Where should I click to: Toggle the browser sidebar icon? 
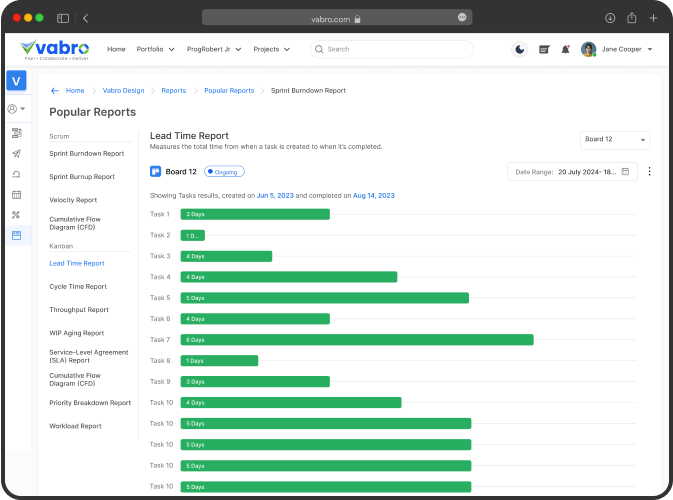coord(63,18)
